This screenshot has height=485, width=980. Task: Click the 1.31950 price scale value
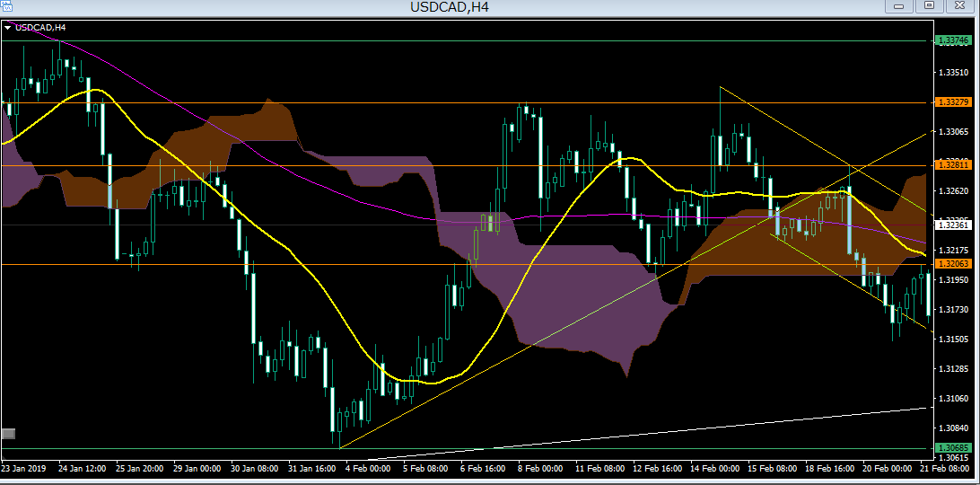(954, 279)
